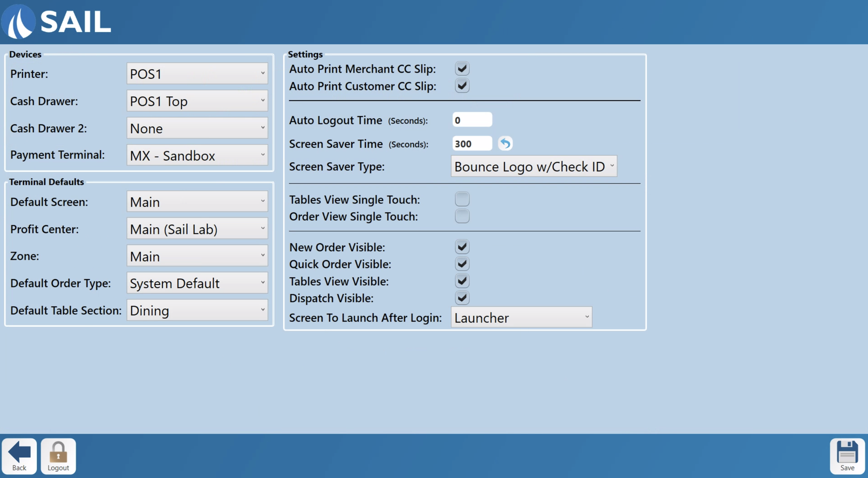
Task: Open Default Table Section dropdown
Action: (x=197, y=310)
